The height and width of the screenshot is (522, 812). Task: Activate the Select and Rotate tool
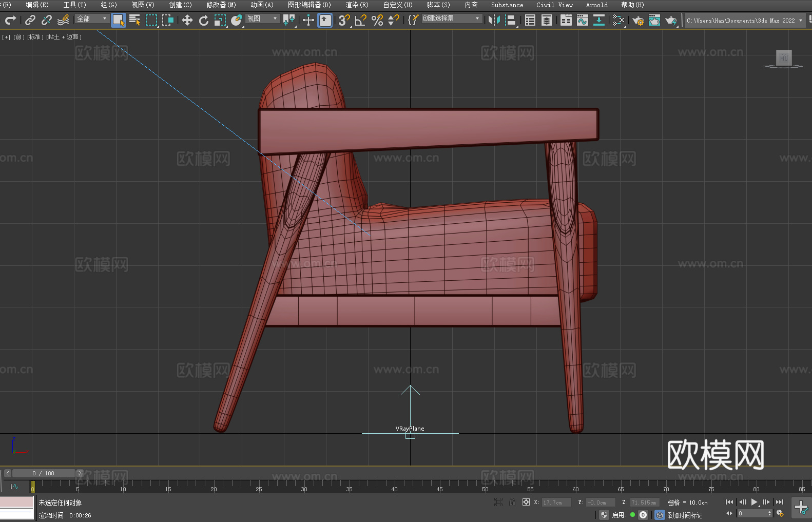tap(204, 20)
